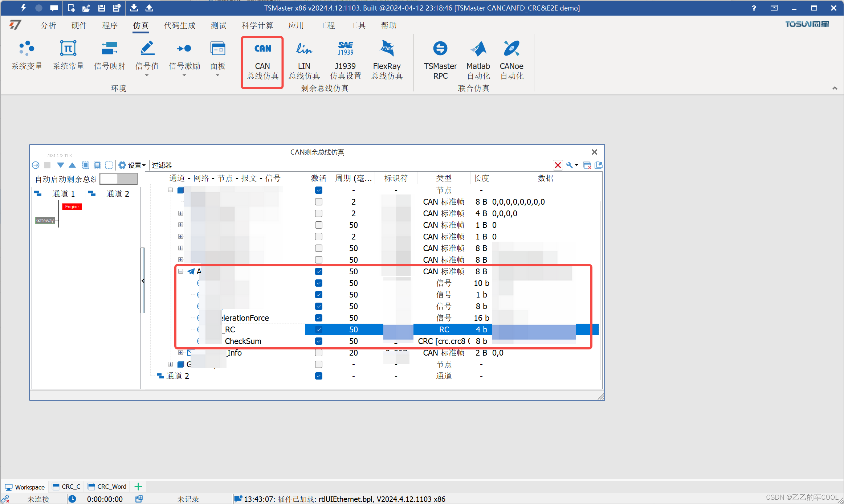Toggle 自动启动剩余总线 switch
This screenshot has width=844, height=504.
pyautogui.click(x=118, y=179)
